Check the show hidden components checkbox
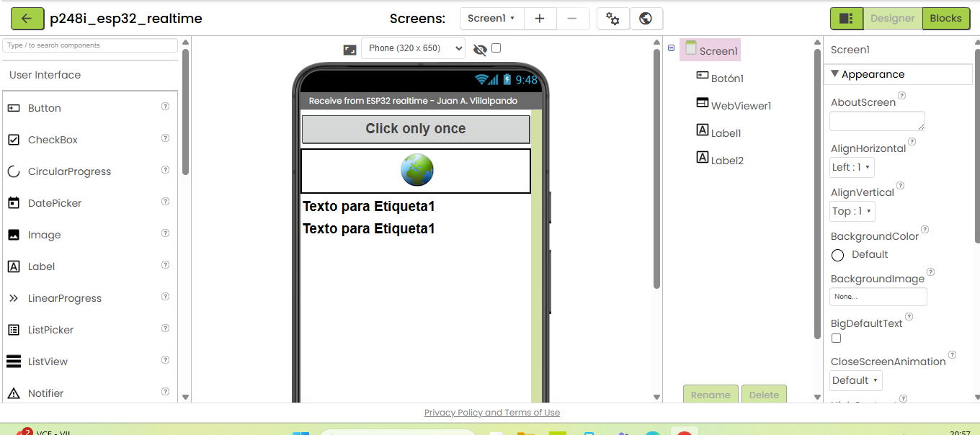This screenshot has height=435, width=980. tap(496, 48)
